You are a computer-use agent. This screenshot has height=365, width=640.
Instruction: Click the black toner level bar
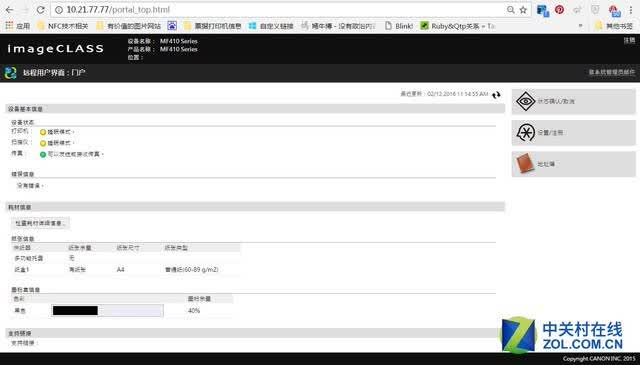point(108,311)
